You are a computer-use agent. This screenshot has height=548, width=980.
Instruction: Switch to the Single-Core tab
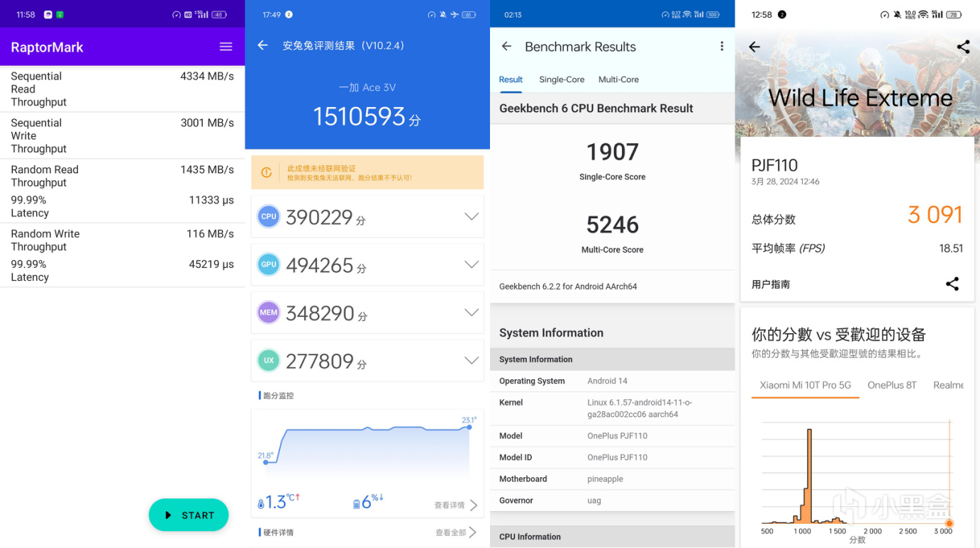(562, 79)
